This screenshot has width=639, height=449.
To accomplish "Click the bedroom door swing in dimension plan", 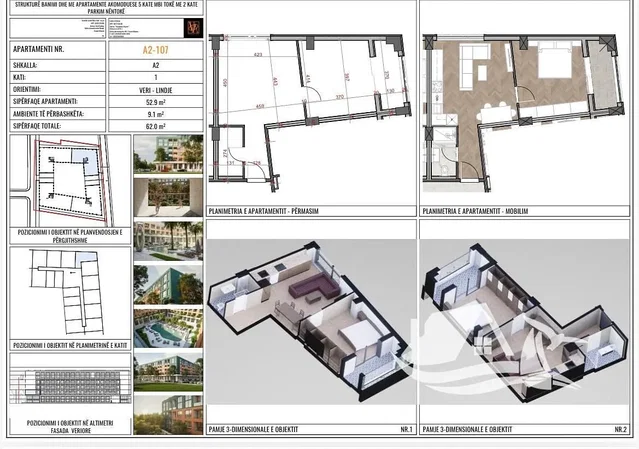I will click(x=312, y=92).
